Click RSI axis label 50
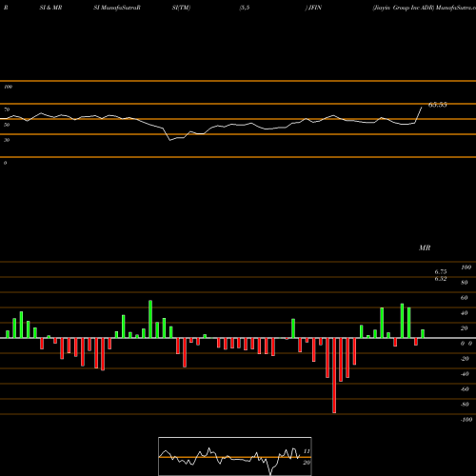 point(7,125)
